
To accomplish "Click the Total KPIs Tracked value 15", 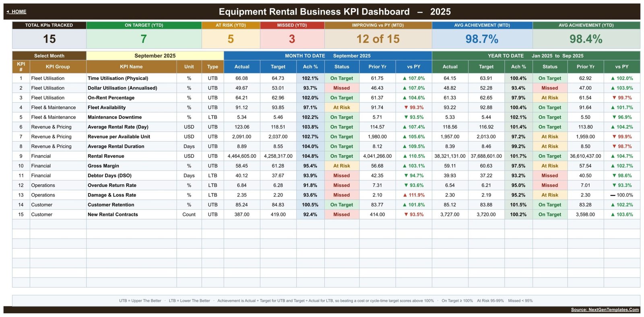I will pyautogui.click(x=49, y=39).
